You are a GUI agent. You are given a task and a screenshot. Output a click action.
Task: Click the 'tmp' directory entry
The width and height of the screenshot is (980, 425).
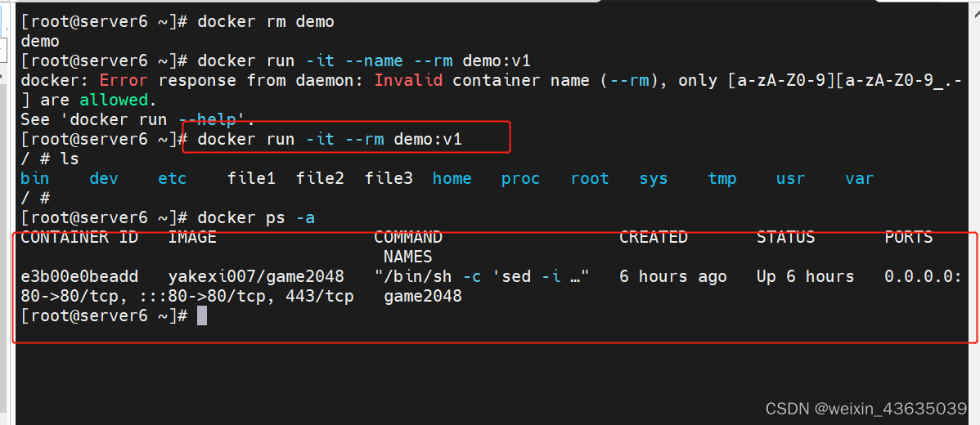pos(722,178)
